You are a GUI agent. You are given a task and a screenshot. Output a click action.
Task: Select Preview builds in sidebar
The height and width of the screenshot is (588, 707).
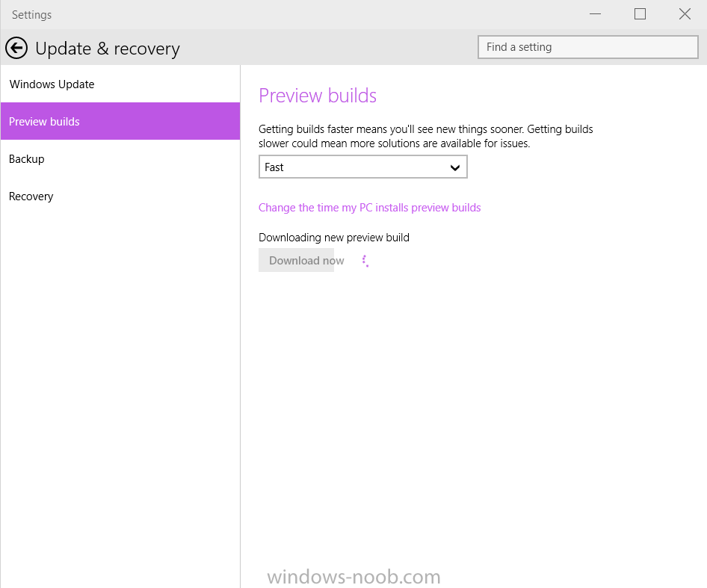click(x=120, y=121)
